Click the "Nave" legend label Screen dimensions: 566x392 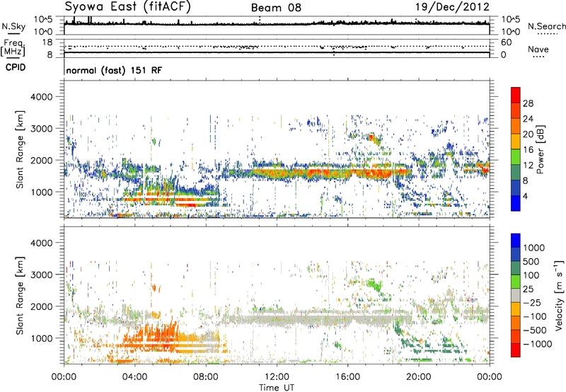538,50
